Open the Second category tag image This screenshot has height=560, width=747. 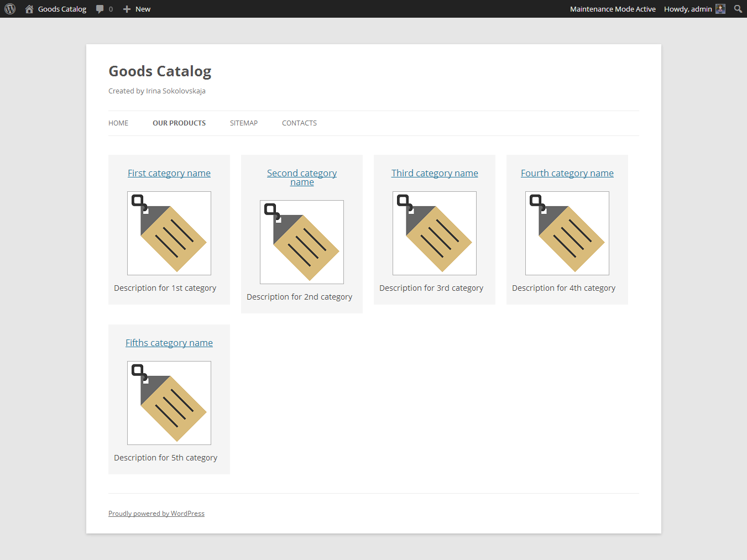click(x=302, y=242)
